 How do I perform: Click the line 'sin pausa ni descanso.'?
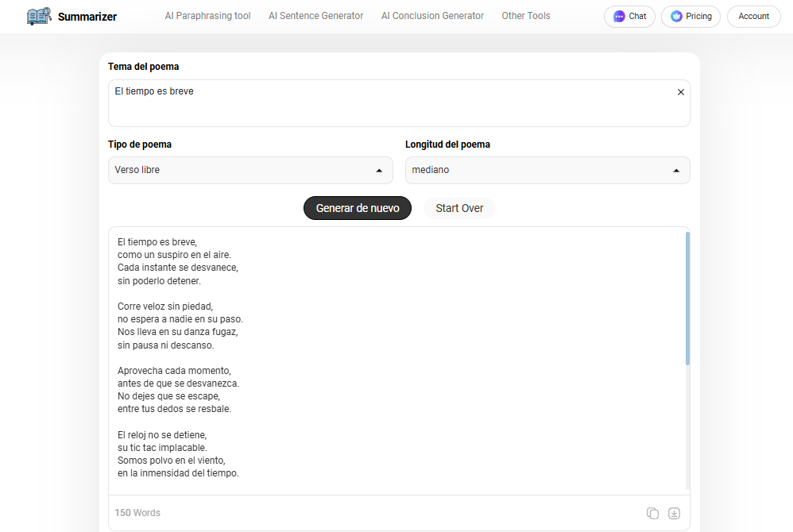coord(165,345)
